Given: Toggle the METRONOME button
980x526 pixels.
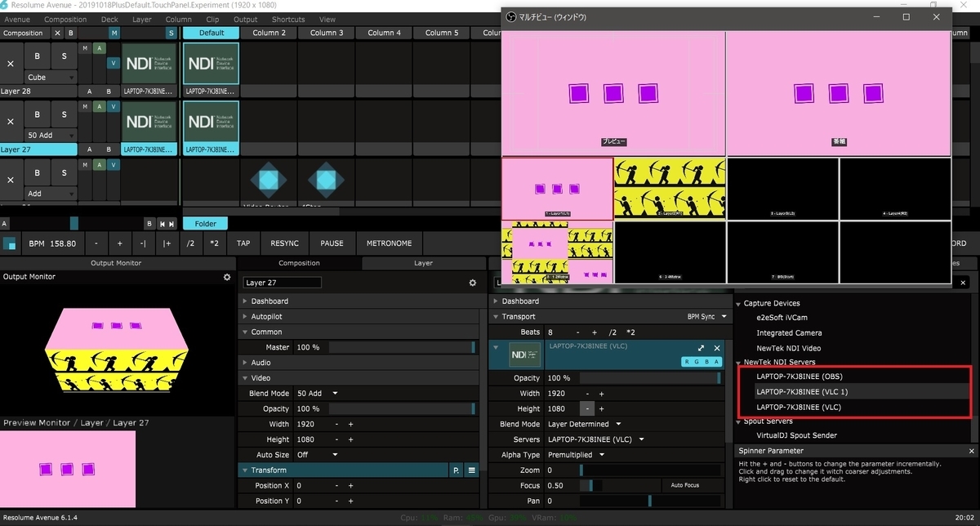Looking at the screenshot, I should [390, 243].
